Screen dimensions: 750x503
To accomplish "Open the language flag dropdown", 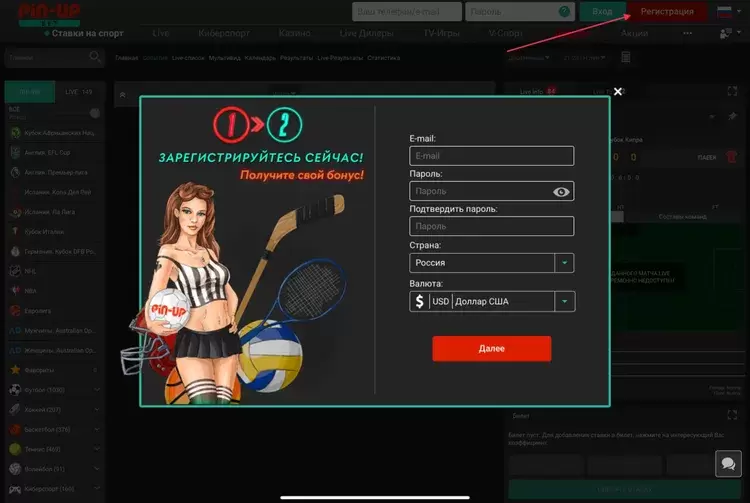I will (728, 11).
